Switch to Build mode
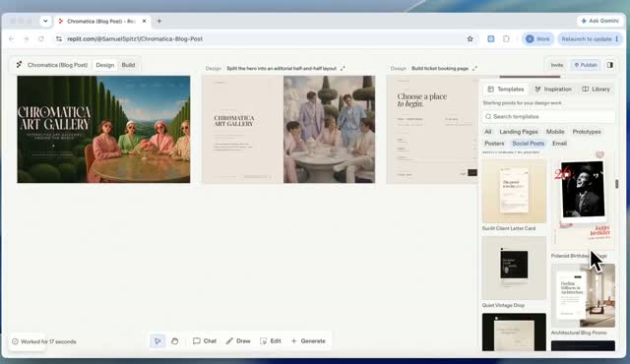630x364 pixels. click(128, 65)
